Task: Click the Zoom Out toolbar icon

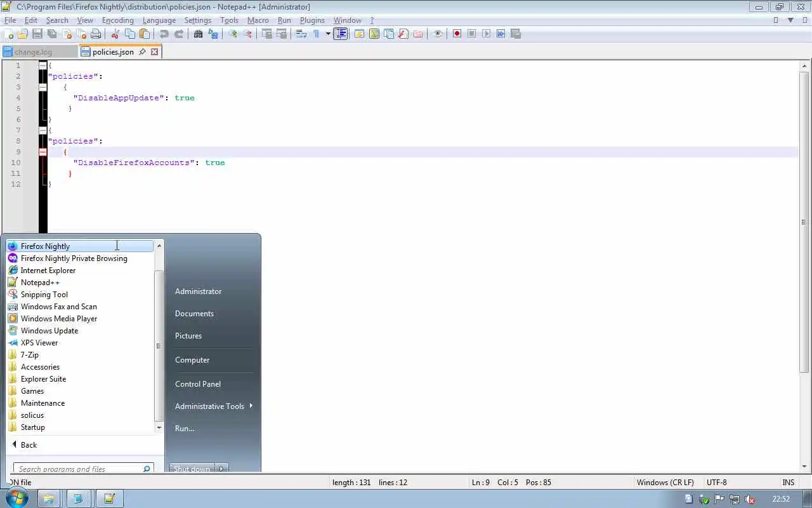Action: point(247,34)
